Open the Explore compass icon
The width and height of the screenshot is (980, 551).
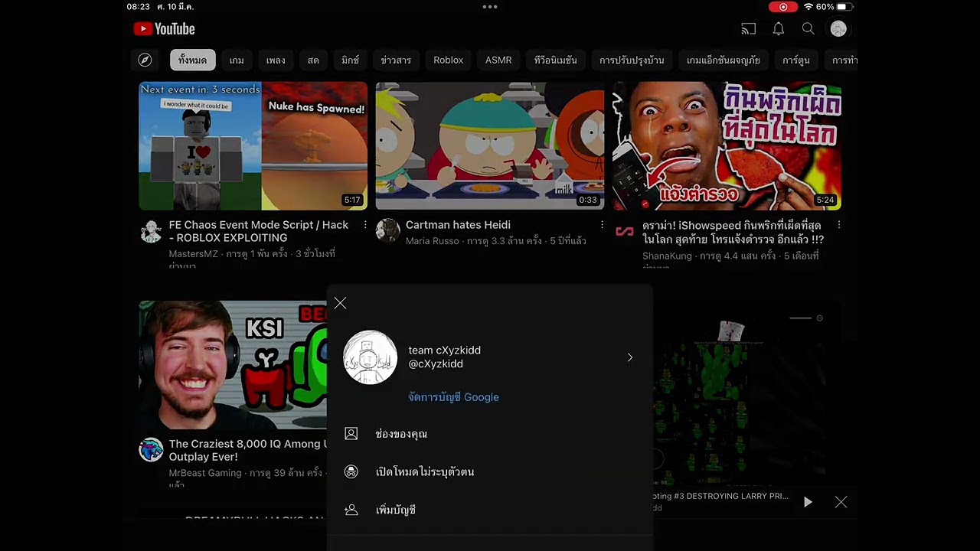[x=145, y=60]
